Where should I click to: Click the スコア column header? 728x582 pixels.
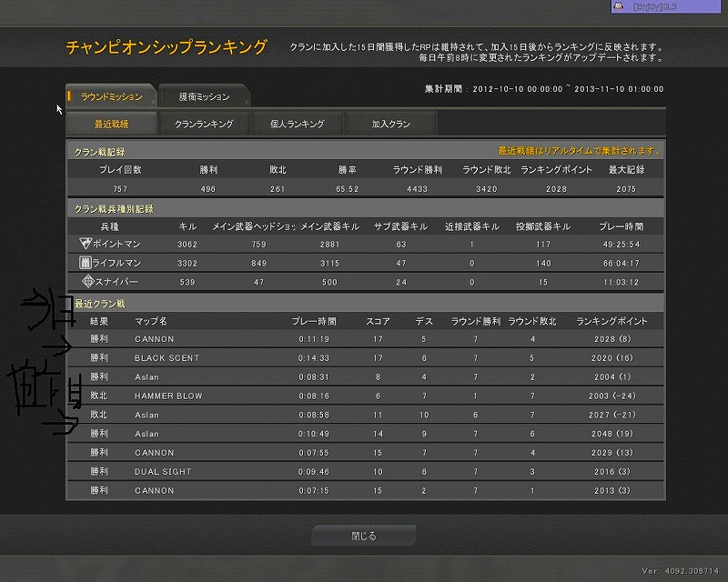point(378,321)
